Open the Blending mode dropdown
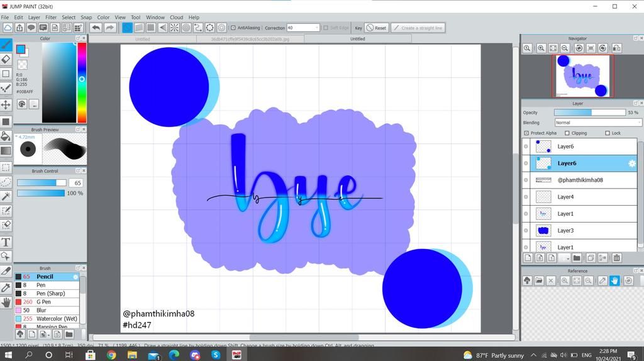Image resolution: width=644 pixels, height=361 pixels. point(597,123)
